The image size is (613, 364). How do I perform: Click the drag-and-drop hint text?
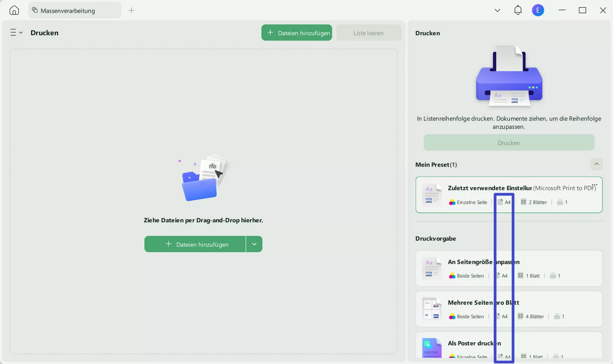tap(203, 220)
